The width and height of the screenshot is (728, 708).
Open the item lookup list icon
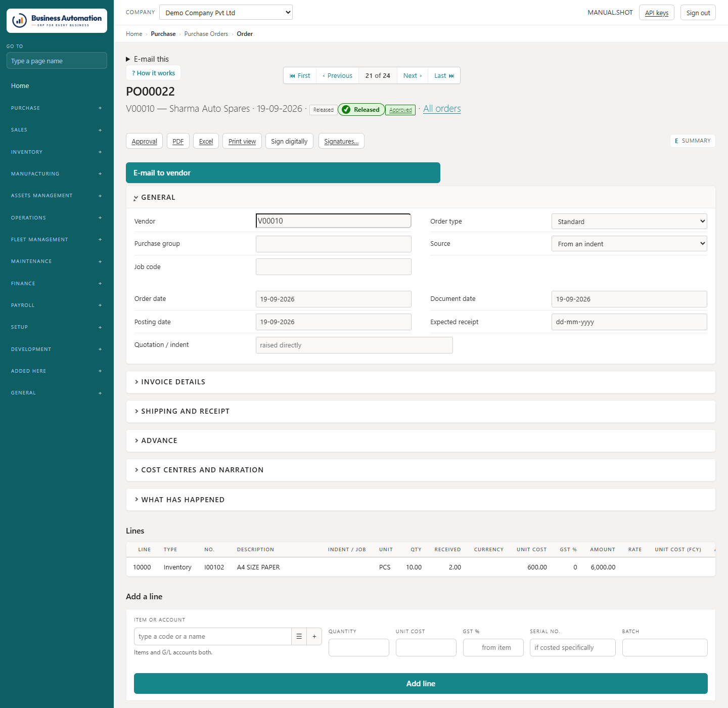[299, 637]
